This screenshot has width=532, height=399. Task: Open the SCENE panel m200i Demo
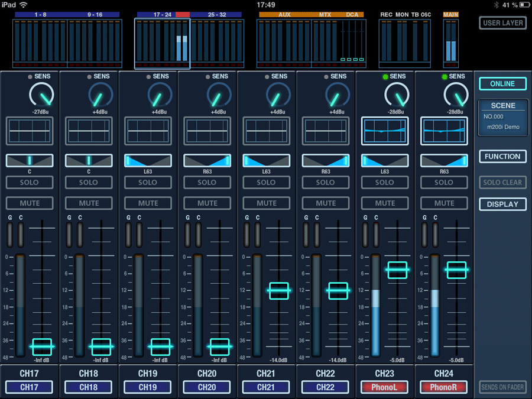pyautogui.click(x=503, y=118)
